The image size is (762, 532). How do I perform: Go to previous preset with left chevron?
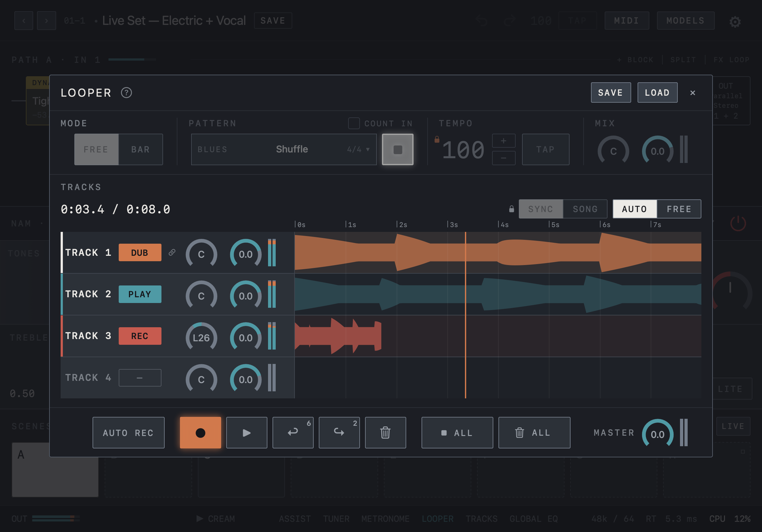coord(24,20)
